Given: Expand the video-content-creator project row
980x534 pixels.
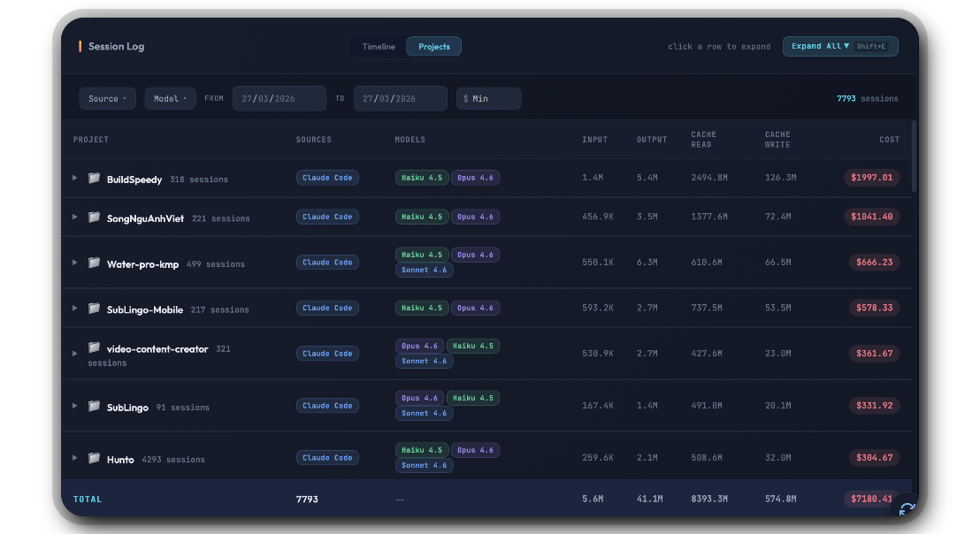Looking at the screenshot, I should [x=74, y=354].
